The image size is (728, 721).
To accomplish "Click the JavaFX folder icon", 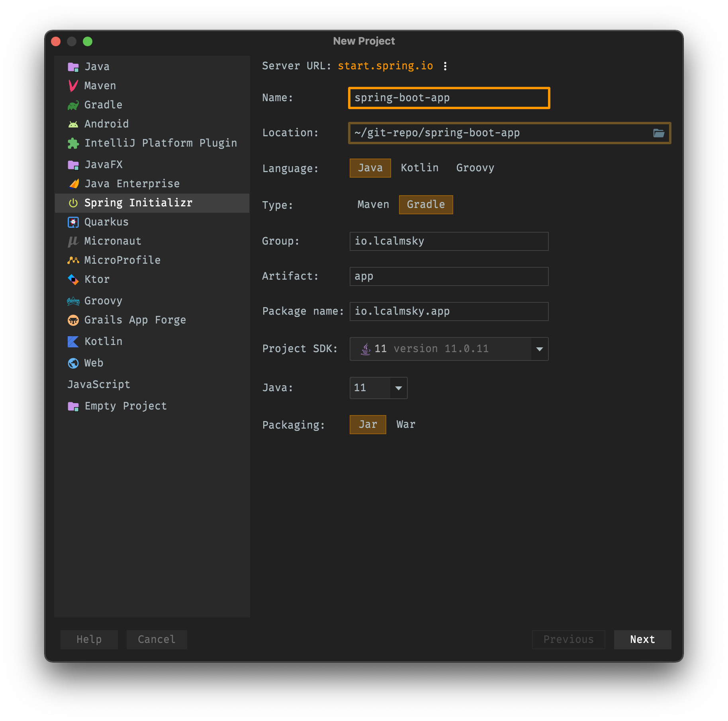I will (73, 165).
